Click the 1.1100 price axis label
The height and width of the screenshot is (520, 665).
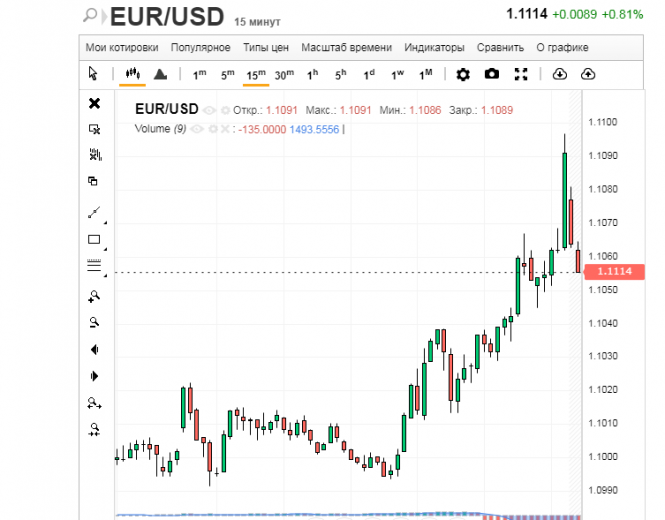point(603,122)
